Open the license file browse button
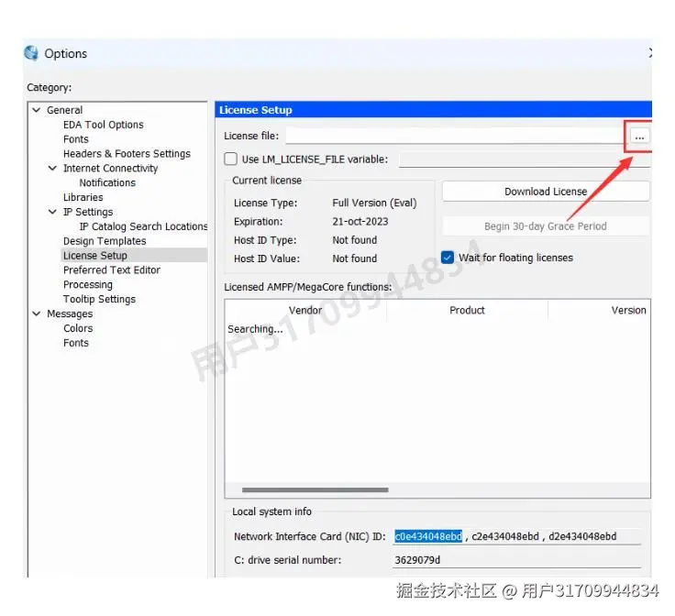 point(639,137)
